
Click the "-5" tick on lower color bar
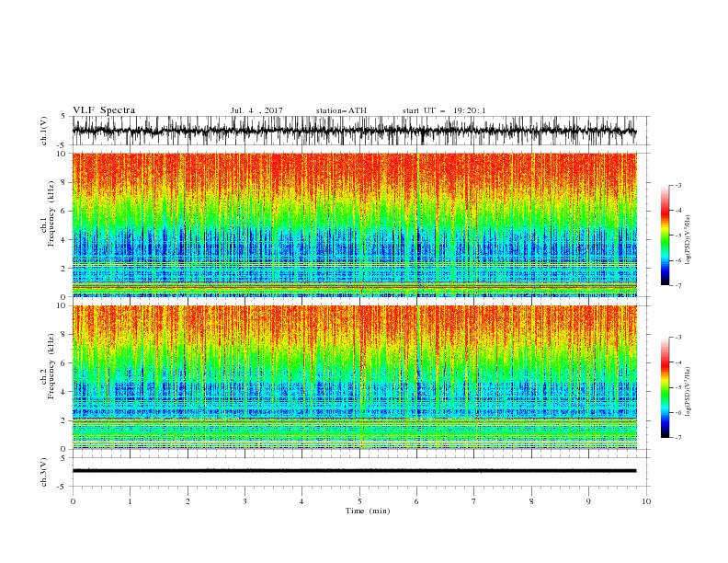tap(678, 387)
